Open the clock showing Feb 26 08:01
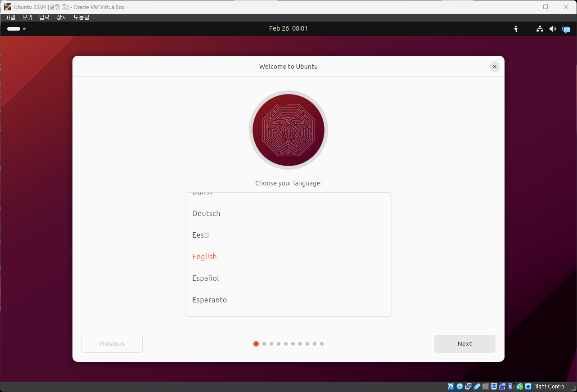577x392 pixels. (288, 28)
